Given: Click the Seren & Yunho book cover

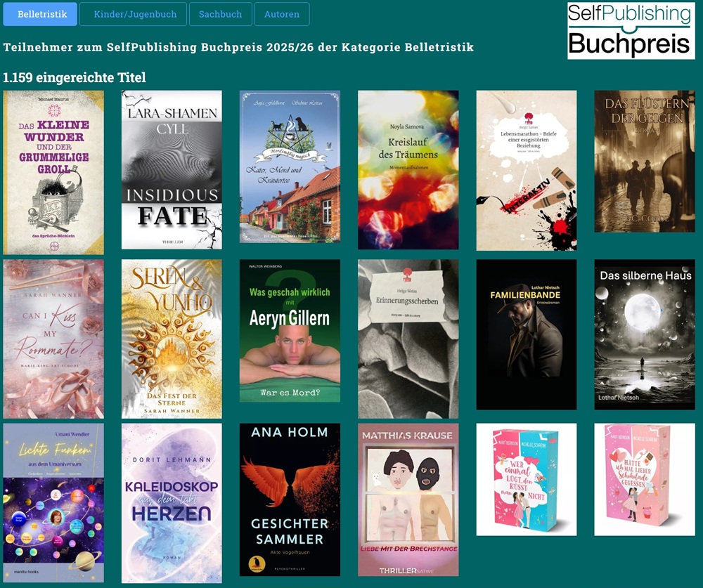Looking at the screenshot, I should click(172, 339).
